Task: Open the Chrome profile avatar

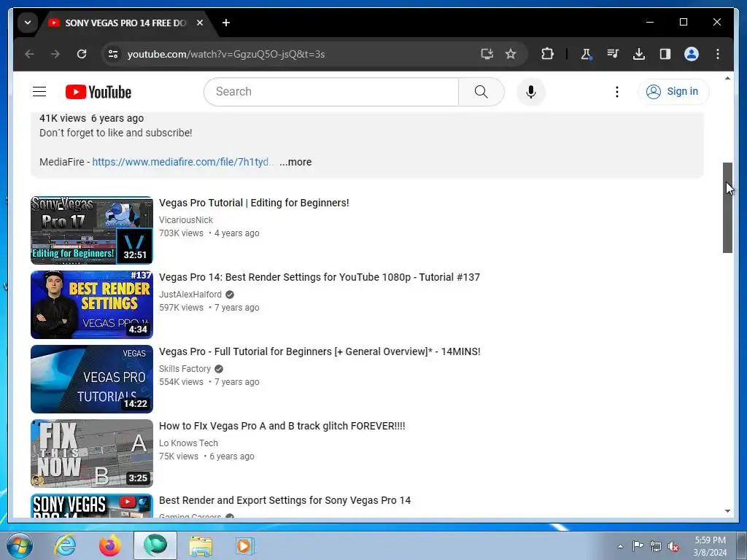Action: click(692, 54)
